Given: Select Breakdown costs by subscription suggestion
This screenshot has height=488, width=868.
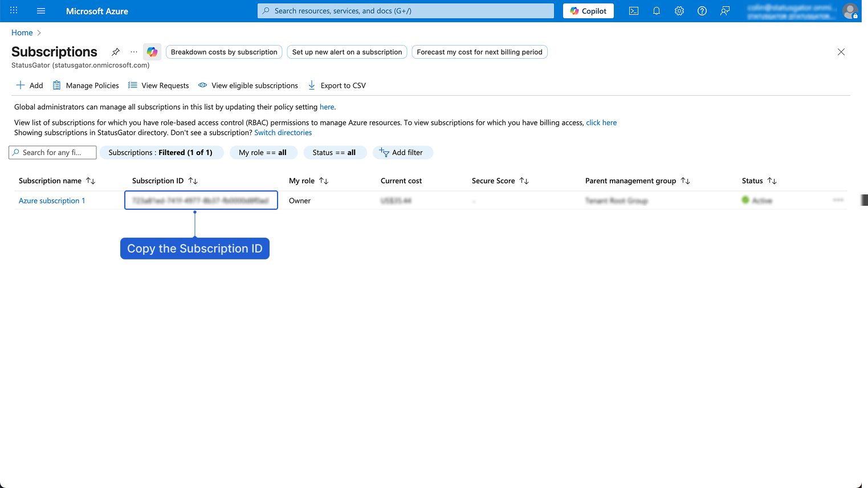Looking at the screenshot, I should pos(224,52).
